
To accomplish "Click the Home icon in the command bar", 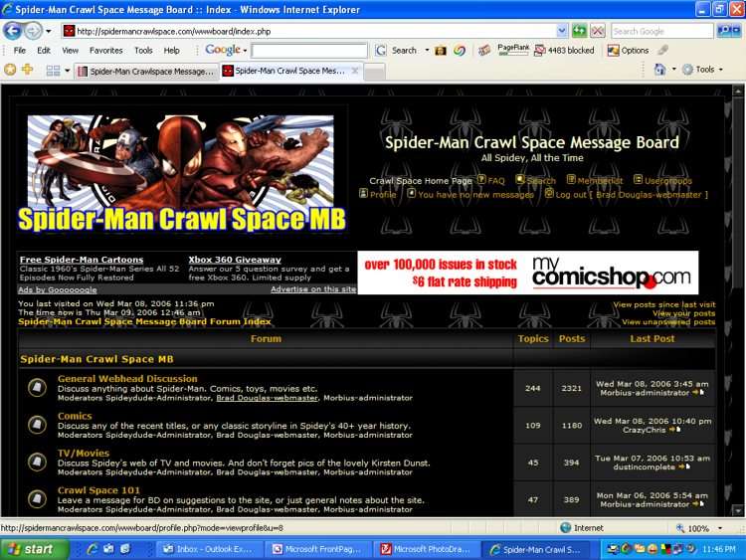I will 659,70.
